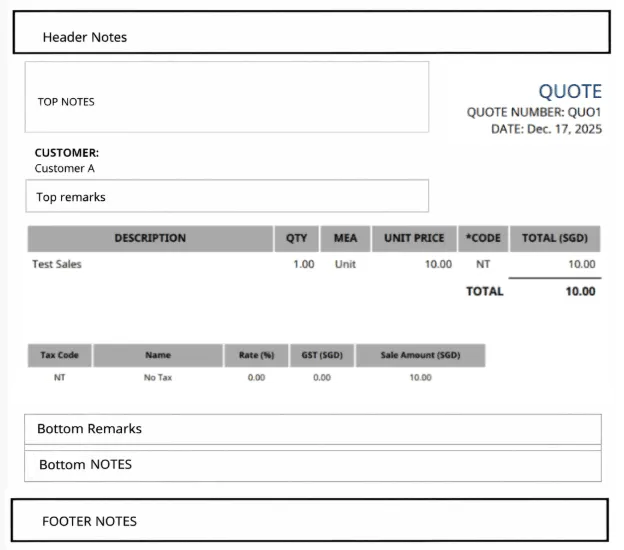Select the TOTAL (SGD) column header

555,239
